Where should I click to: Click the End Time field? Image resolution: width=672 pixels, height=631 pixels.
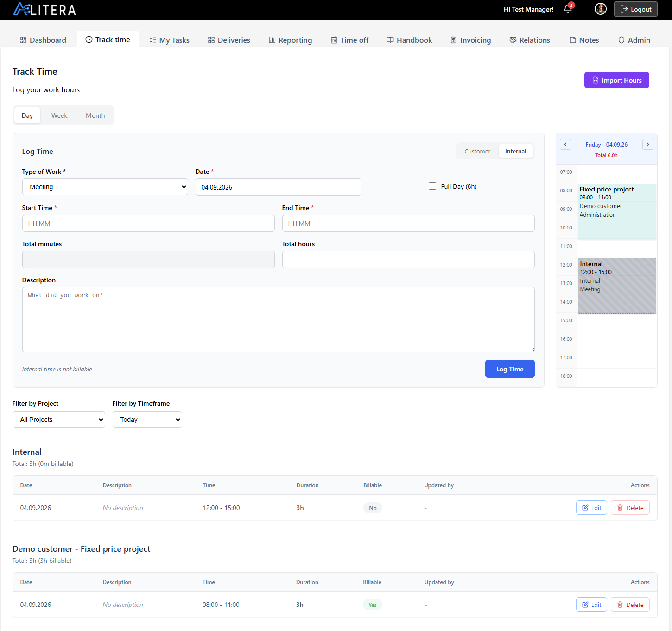tap(408, 223)
